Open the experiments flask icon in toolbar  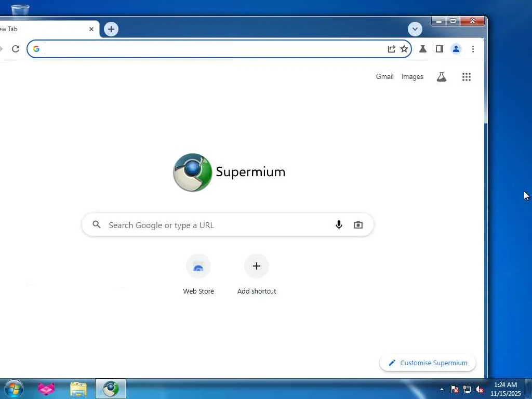pos(423,49)
